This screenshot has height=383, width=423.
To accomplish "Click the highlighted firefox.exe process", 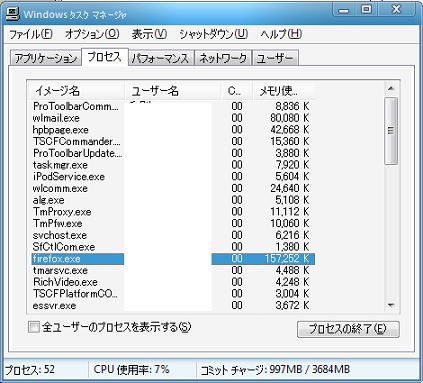I will point(173,259).
